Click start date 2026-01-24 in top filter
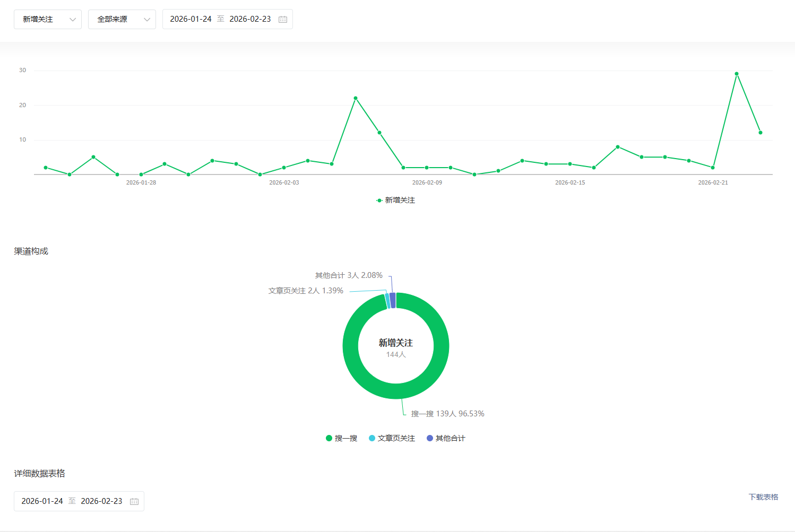The image size is (795, 532). [x=191, y=19]
